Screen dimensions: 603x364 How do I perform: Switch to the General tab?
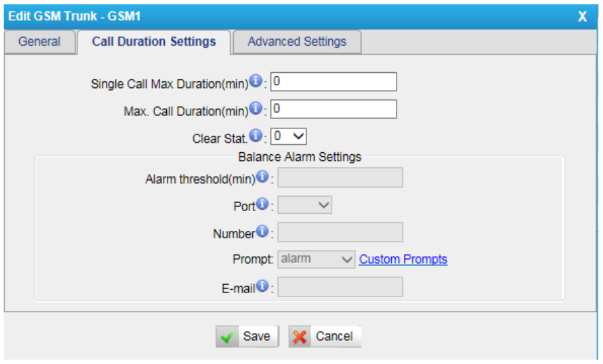click(x=39, y=42)
